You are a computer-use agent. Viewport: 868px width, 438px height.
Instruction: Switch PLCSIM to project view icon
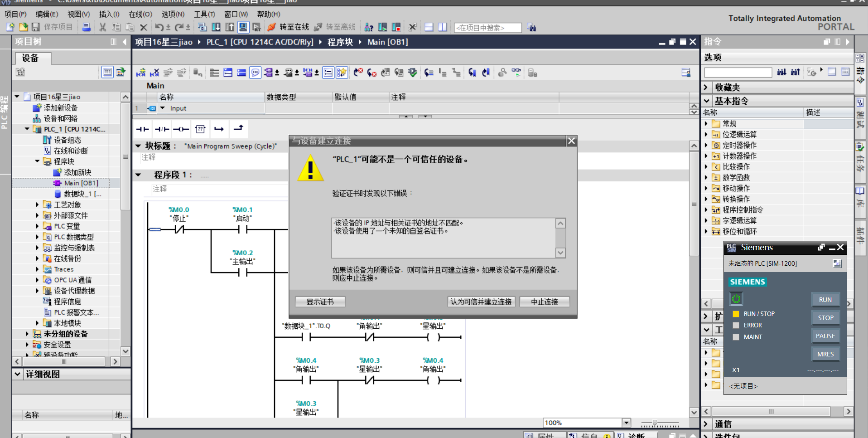837,263
